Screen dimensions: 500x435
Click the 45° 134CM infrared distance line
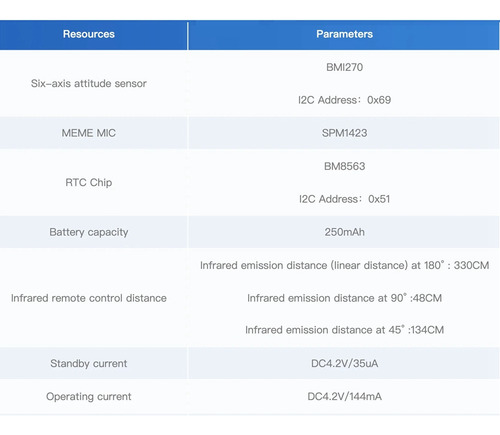point(344,330)
